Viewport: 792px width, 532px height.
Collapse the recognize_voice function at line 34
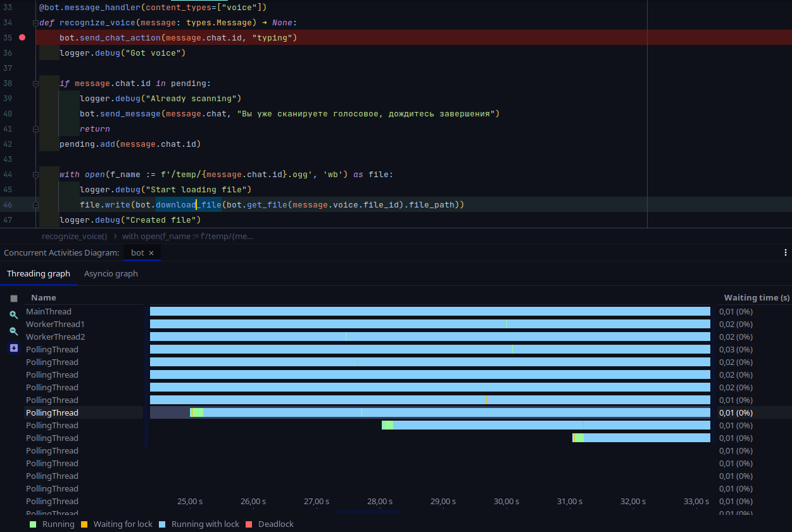[x=36, y=22]
